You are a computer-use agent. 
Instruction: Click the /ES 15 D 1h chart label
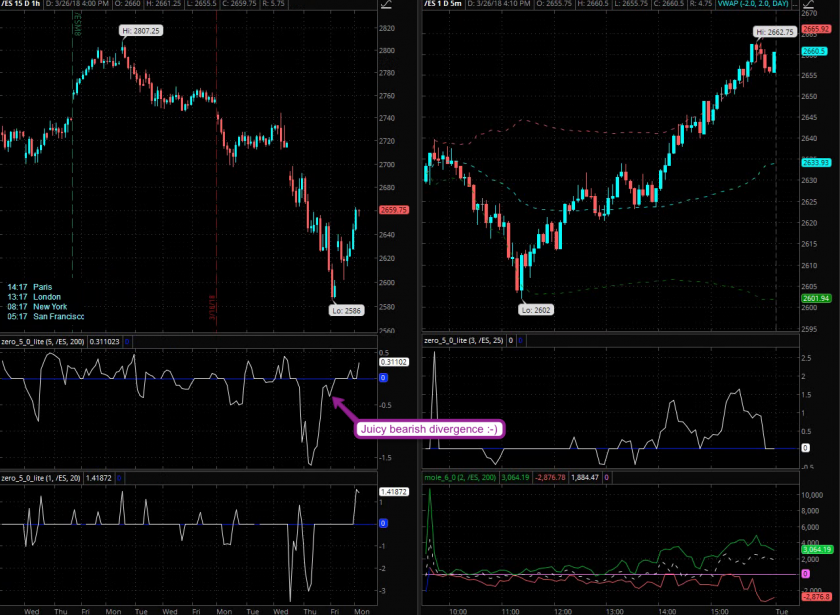coord(24,6)
